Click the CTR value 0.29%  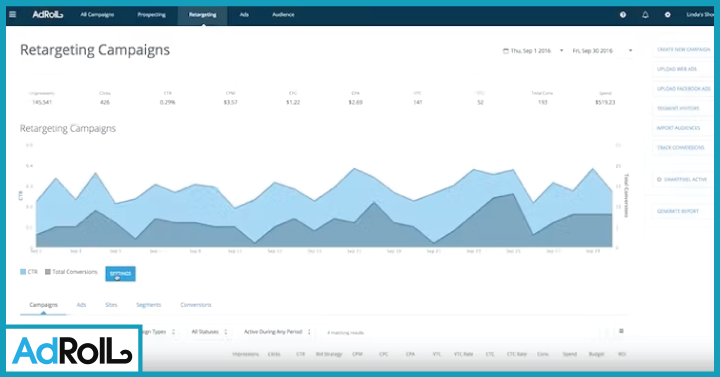168,102
